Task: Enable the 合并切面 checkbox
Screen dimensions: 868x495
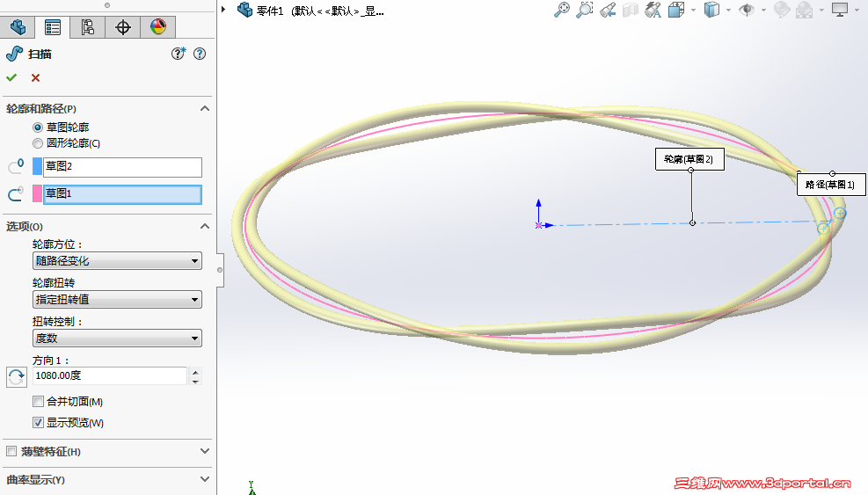Action: click(38, 402)
